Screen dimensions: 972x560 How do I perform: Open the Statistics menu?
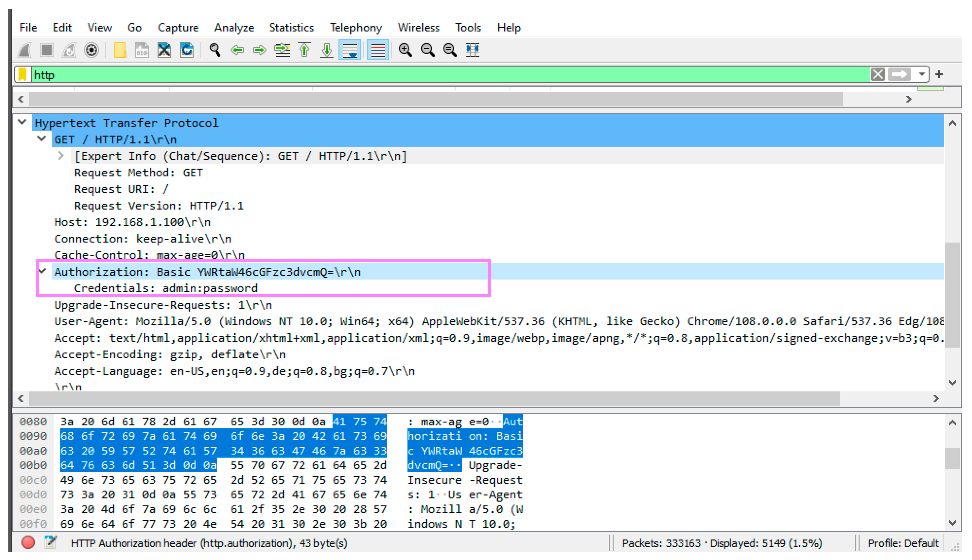pos(292,28)
